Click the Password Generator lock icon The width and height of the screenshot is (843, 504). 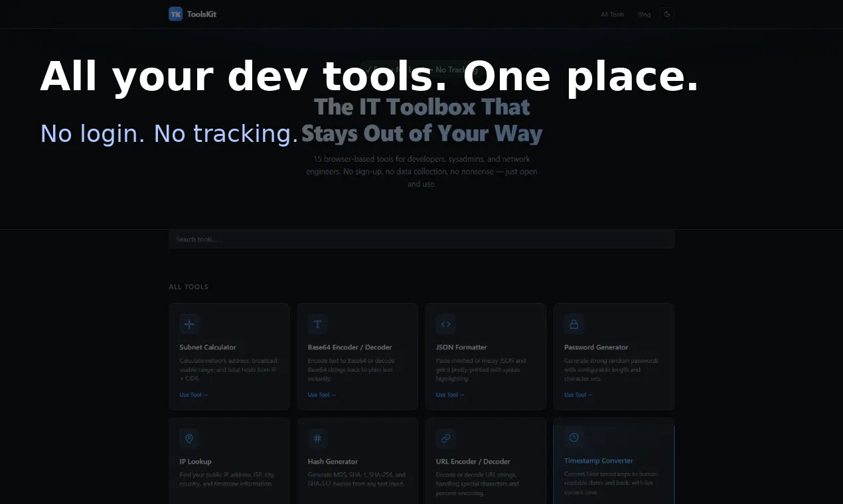574,324
